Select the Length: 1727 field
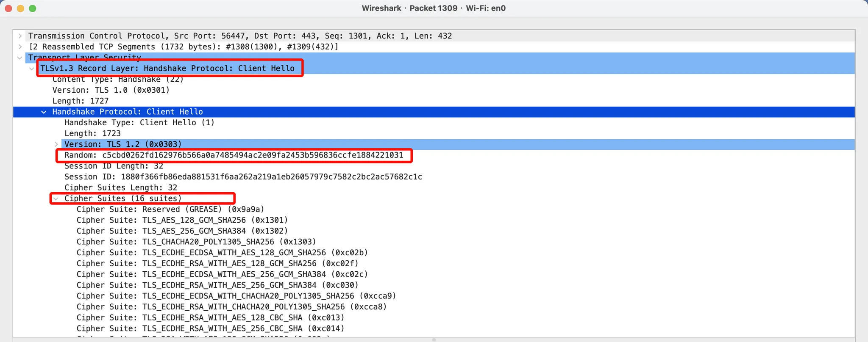868x342 pixels. (81, 101)
